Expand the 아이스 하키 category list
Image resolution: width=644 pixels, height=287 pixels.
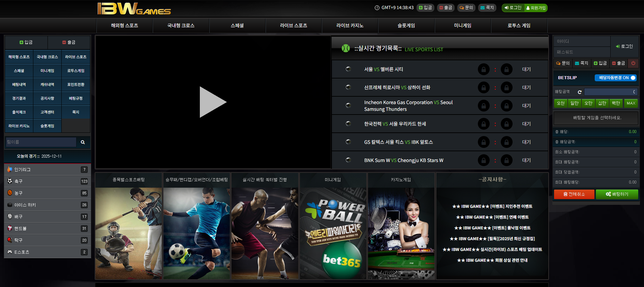[47, 205]
